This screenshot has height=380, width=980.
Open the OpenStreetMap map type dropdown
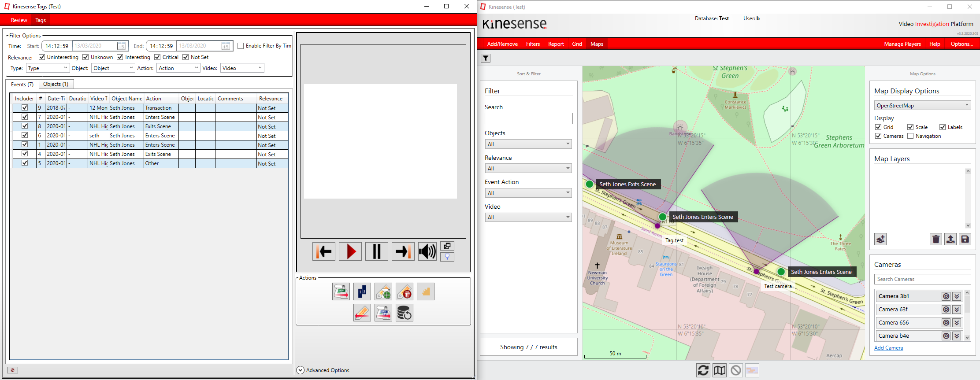[x=923, y=106]
